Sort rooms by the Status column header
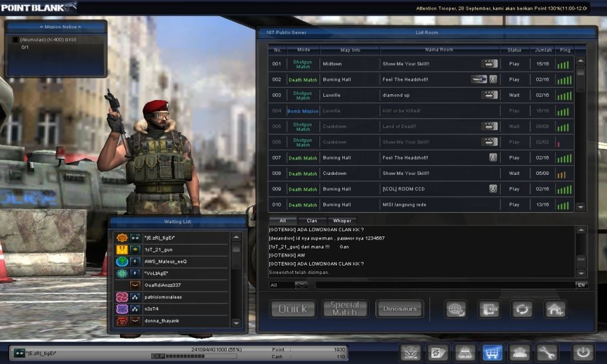The width and height of the screenshot is (607, 364). pyautogui.click(x=514, y=50)
